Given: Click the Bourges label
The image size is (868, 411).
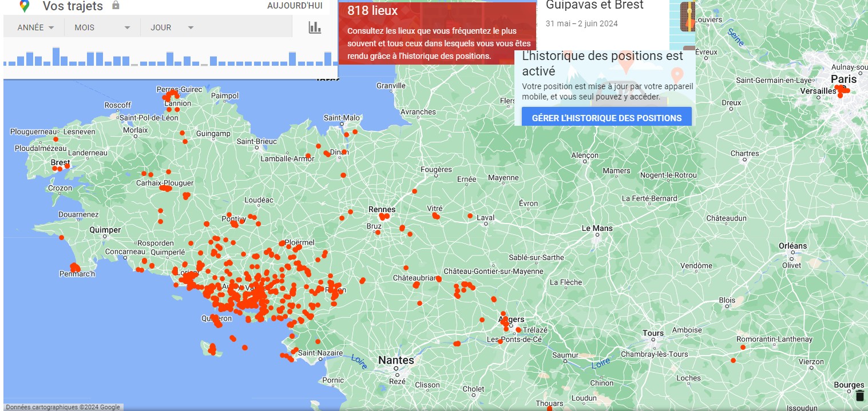Looking at the screenshot, I should (x=849, y=385).
